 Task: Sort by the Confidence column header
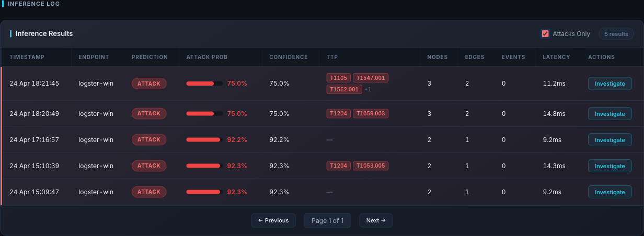pyautogui.click(x=289, y=57)
